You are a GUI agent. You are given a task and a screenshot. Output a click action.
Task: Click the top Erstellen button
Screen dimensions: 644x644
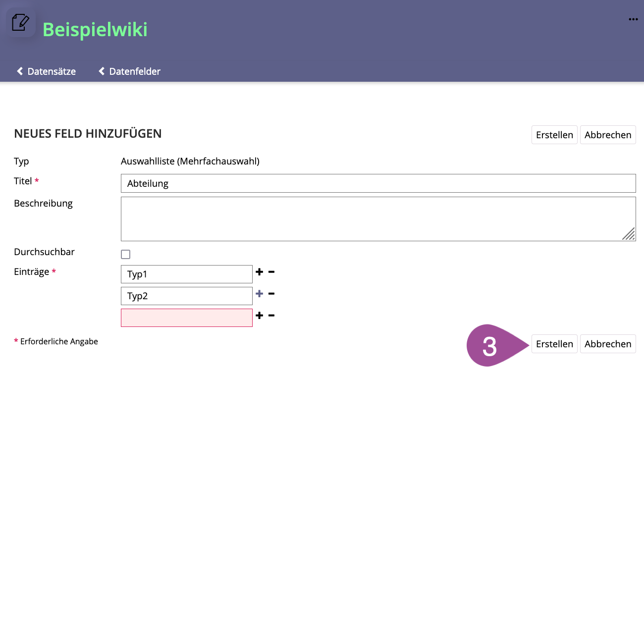(x=554, y=135)
